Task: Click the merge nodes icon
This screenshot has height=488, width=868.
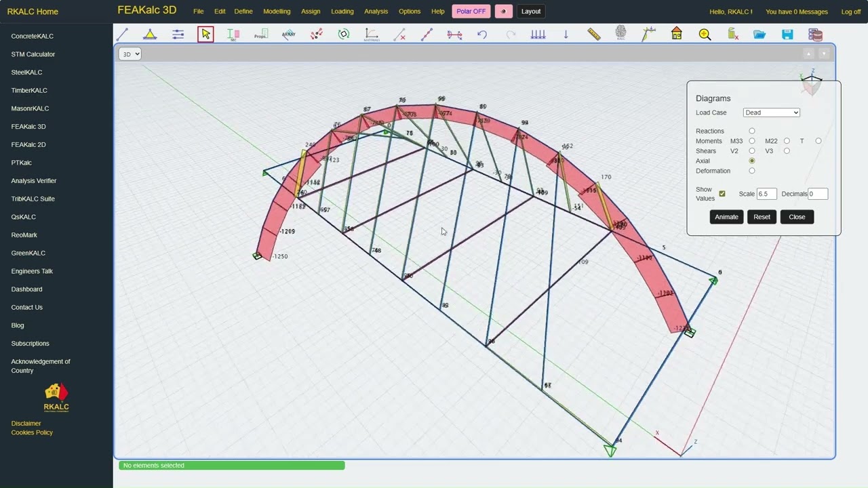Action: coord(317,34)
